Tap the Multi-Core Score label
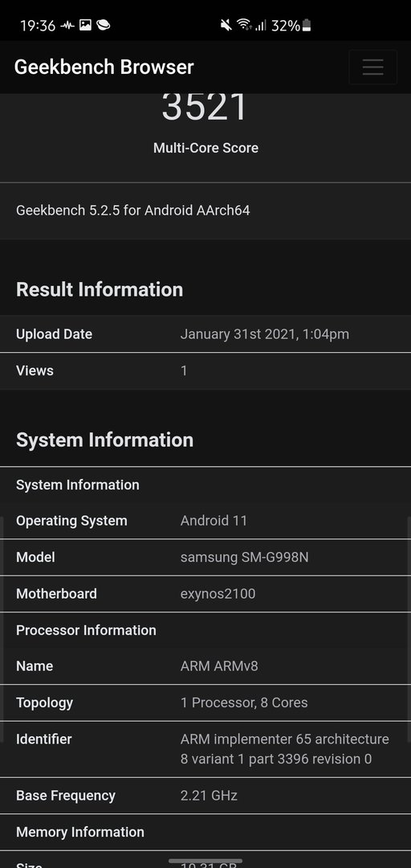 coord(205,148)
